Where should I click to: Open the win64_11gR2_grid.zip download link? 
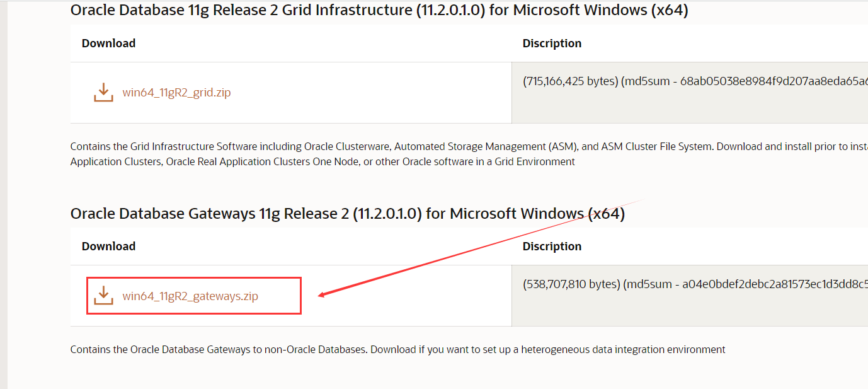coord(176,93)
